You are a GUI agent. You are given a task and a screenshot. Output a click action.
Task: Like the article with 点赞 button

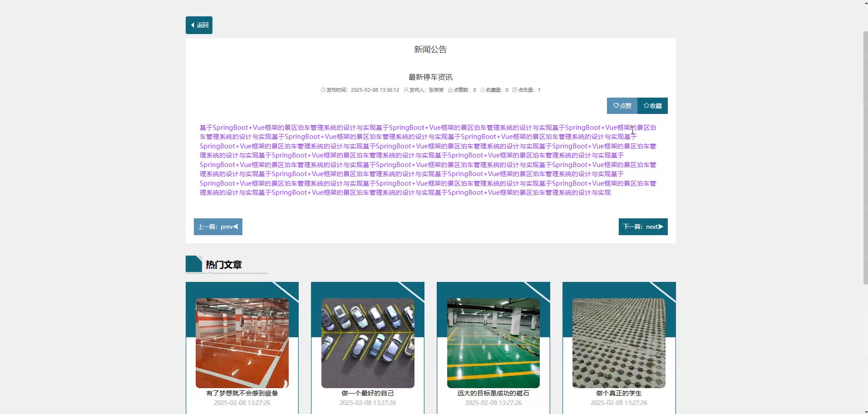[622, 106]
